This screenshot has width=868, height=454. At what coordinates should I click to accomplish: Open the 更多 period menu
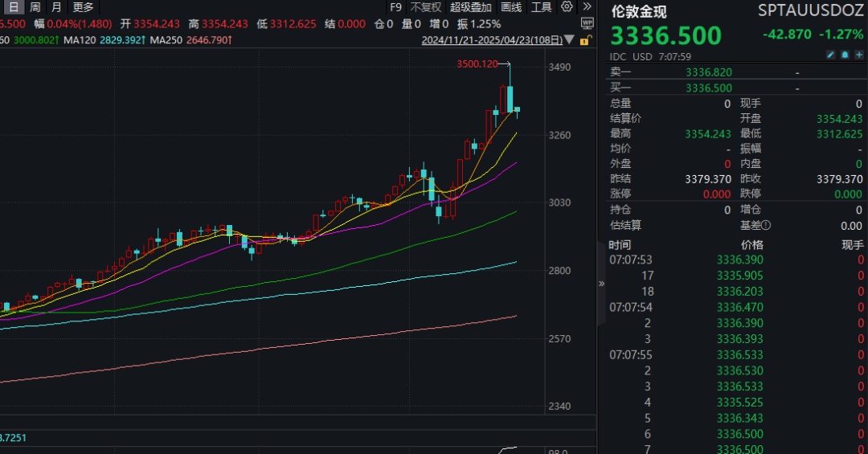click(83, 7)
